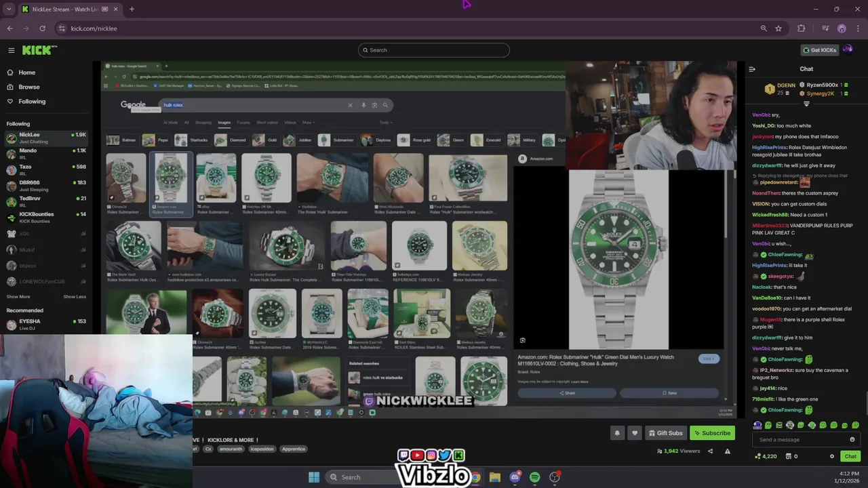Open the chat shop icon
Image resolution: width=868 pixels, height=488 pixels.
tap(787, 456)
